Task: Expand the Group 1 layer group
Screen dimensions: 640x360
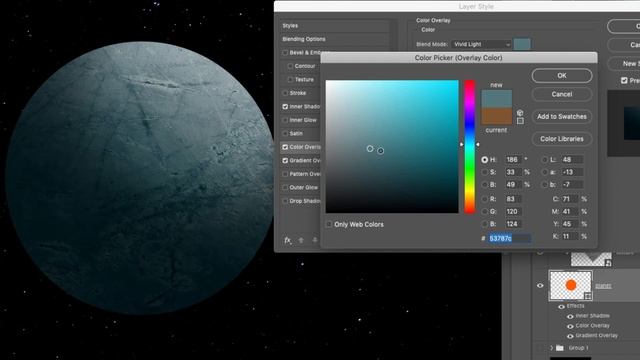Action: click(551, 348)
